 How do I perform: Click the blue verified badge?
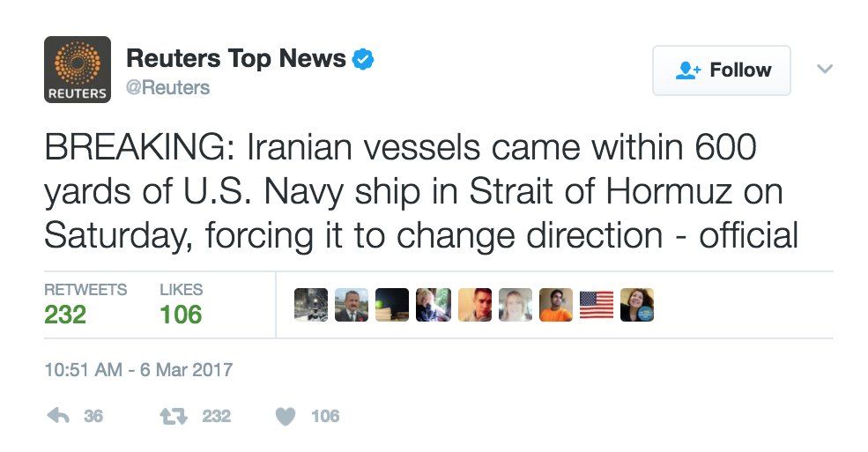(364, 59)
